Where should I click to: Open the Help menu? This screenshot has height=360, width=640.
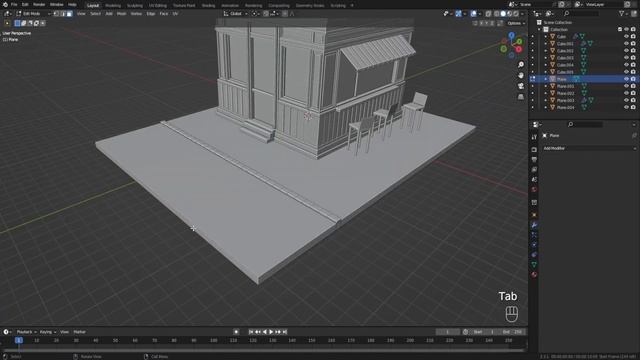(x=72, y=4)
